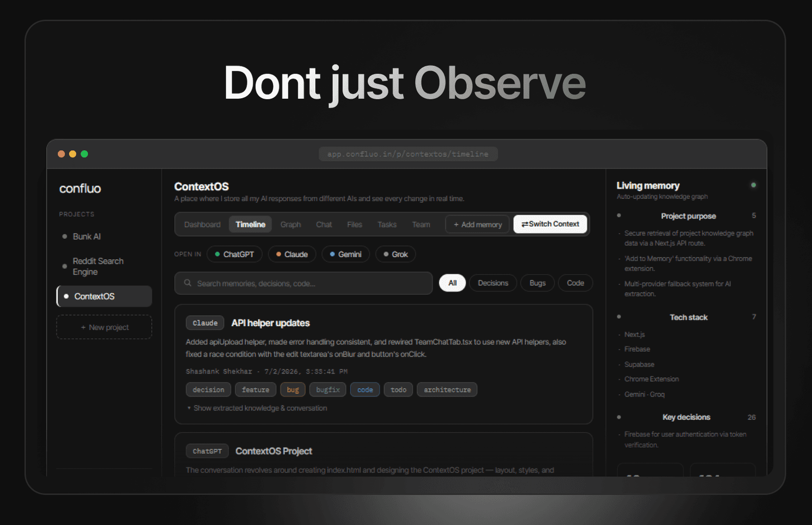Click the Supabase tech stack entry
Image resolution: width=812 pixels, height=525 pixels.
coord(639,364)
